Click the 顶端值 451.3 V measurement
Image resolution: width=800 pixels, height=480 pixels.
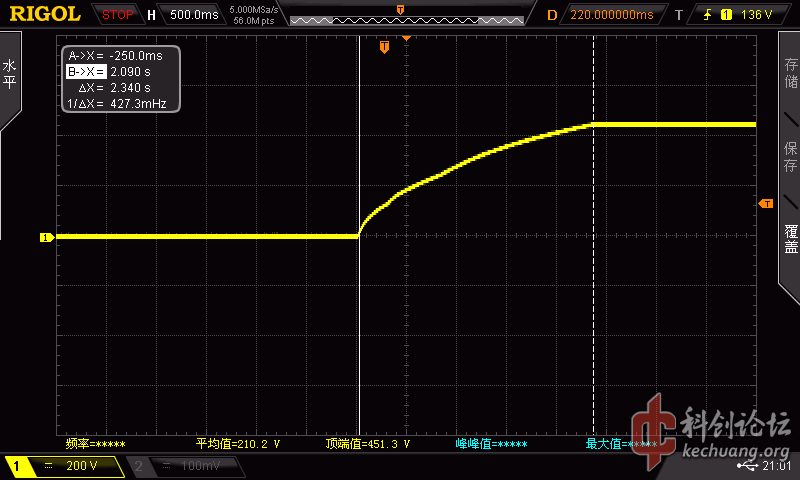pos(366,443)
